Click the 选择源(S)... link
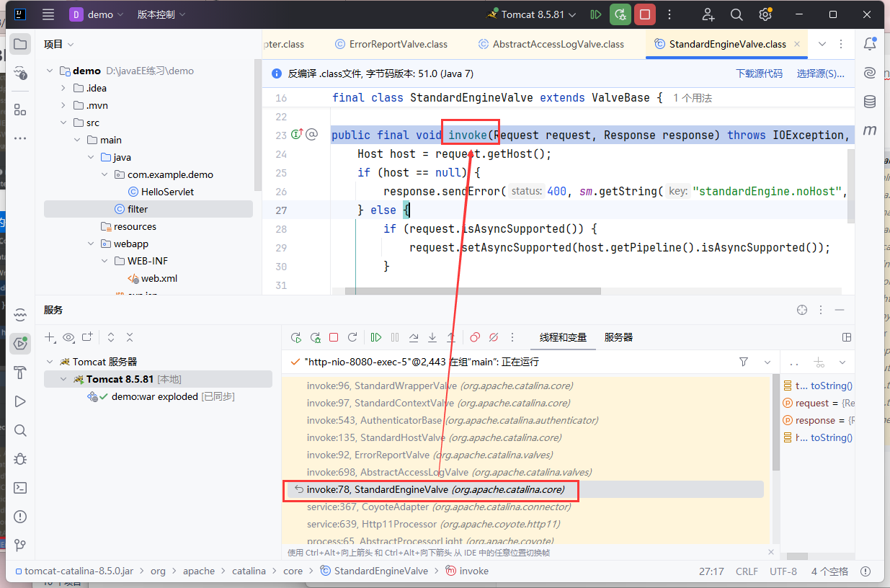The height and width of the screenshot is (588, 890). [x=820, y=73]
